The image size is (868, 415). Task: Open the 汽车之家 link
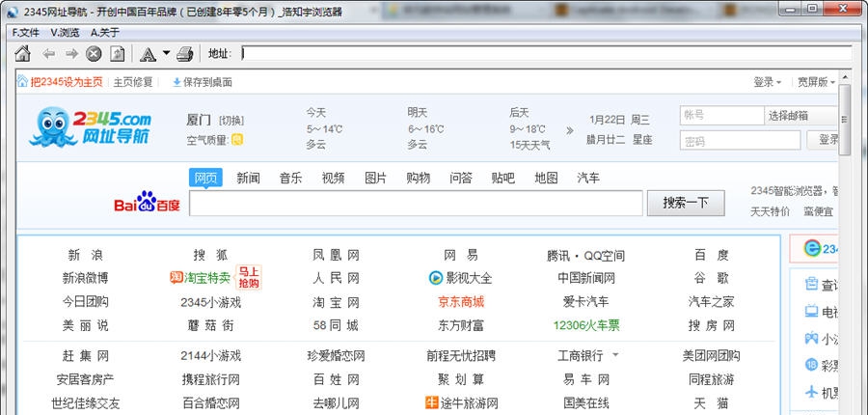[x=711, y=302]
